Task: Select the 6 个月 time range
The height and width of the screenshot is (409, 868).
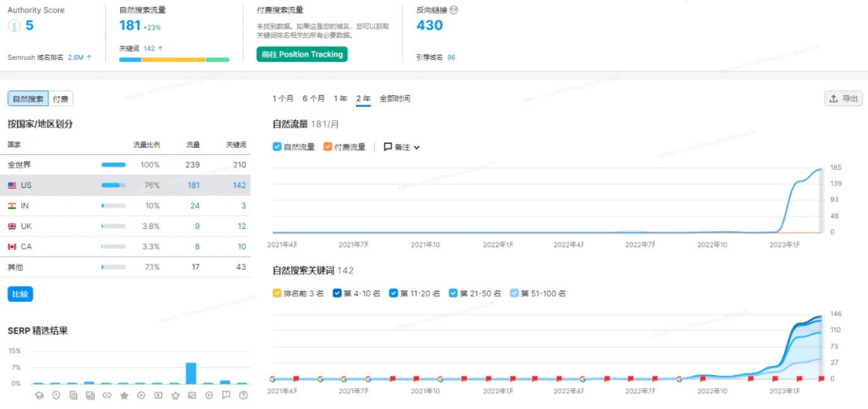Action: click(x=313, y=98)
